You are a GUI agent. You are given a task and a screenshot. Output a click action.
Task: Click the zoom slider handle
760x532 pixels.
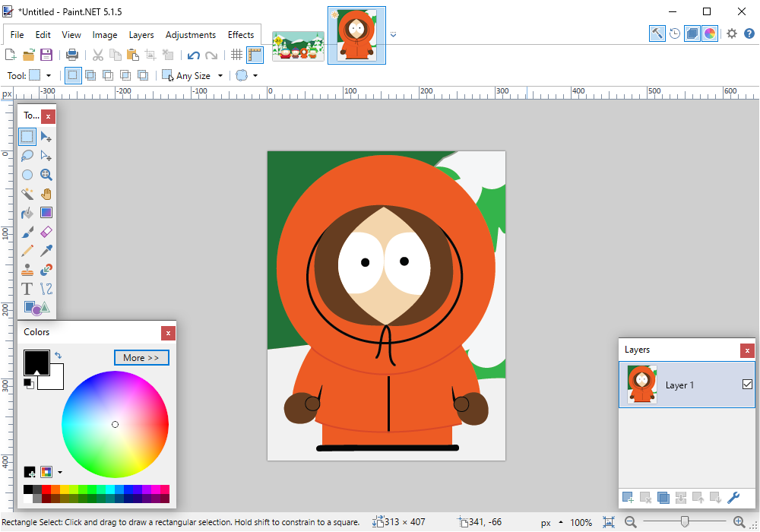pyautogui.click(x=685, y=522)
